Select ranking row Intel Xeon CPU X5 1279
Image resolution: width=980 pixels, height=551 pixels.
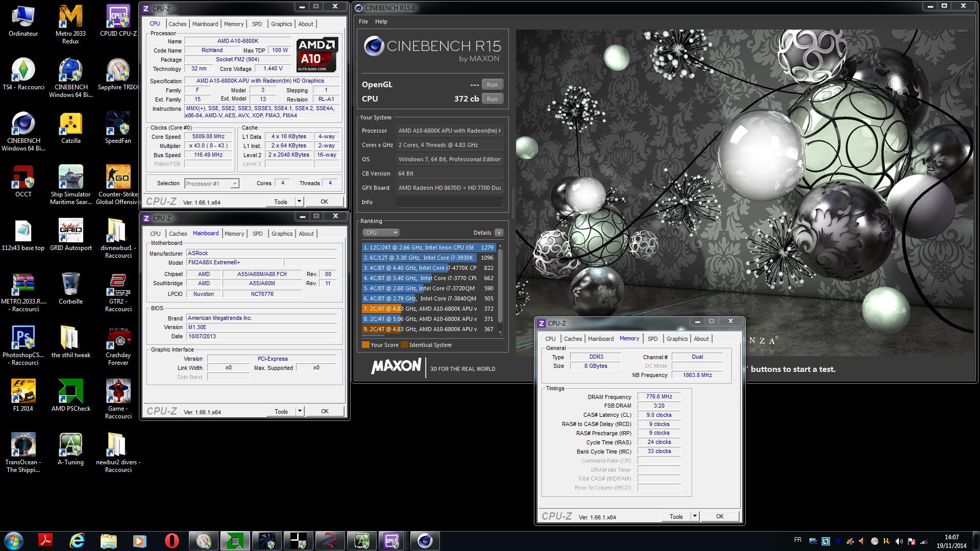coord(429,247)
